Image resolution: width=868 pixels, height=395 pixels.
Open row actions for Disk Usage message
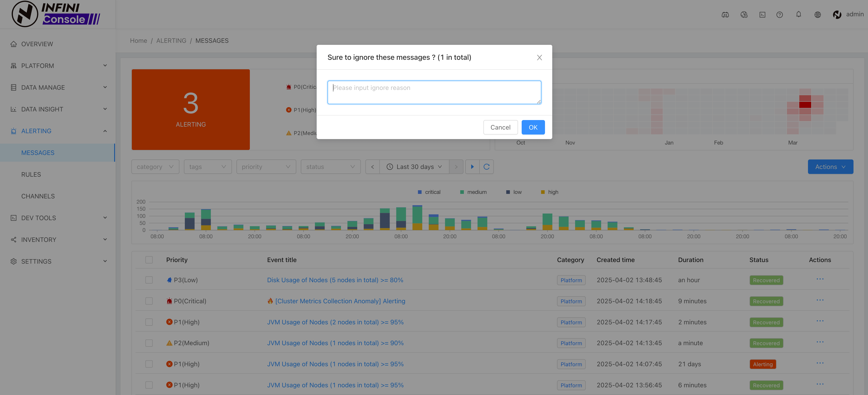click(x=820, y=279)
